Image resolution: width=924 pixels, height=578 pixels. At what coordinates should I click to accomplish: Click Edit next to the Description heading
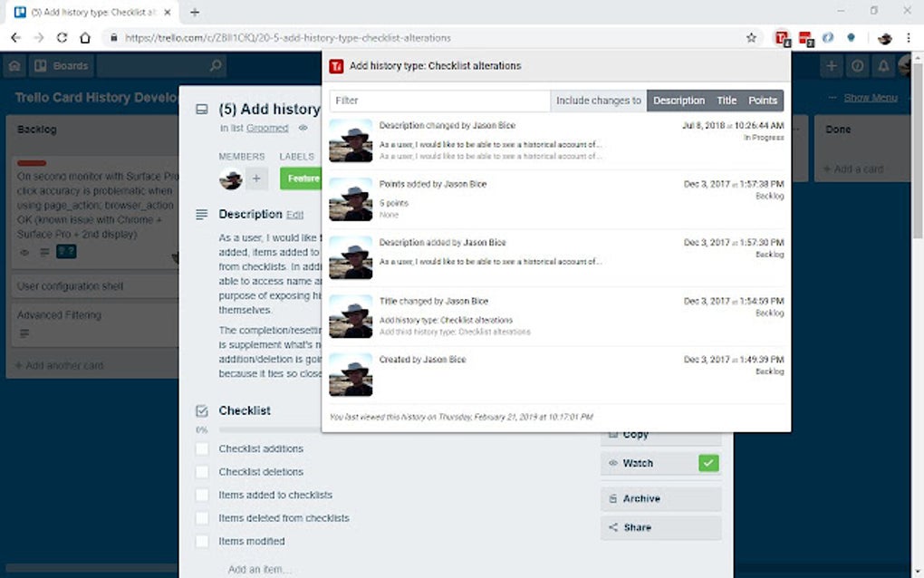tap(294, 215)
